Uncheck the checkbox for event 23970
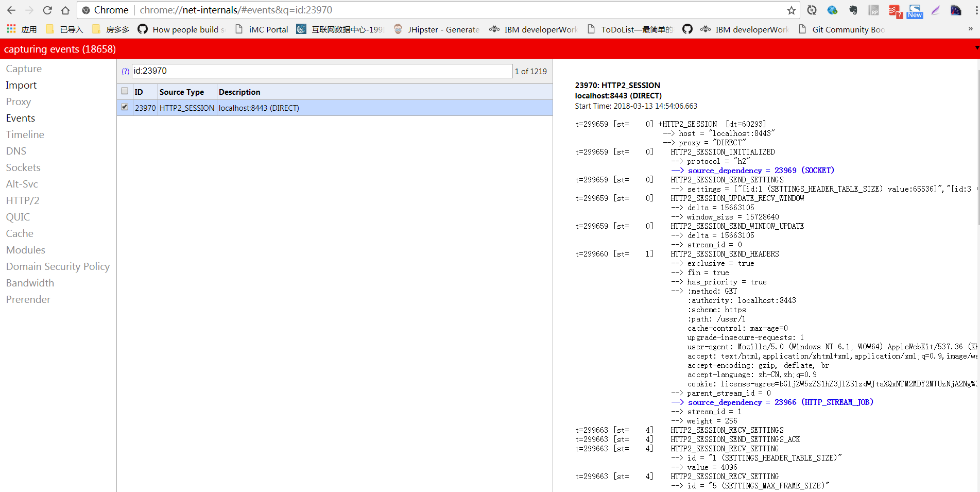The height and width of the screenshot is (492, 980). click(x=125, y=107)
